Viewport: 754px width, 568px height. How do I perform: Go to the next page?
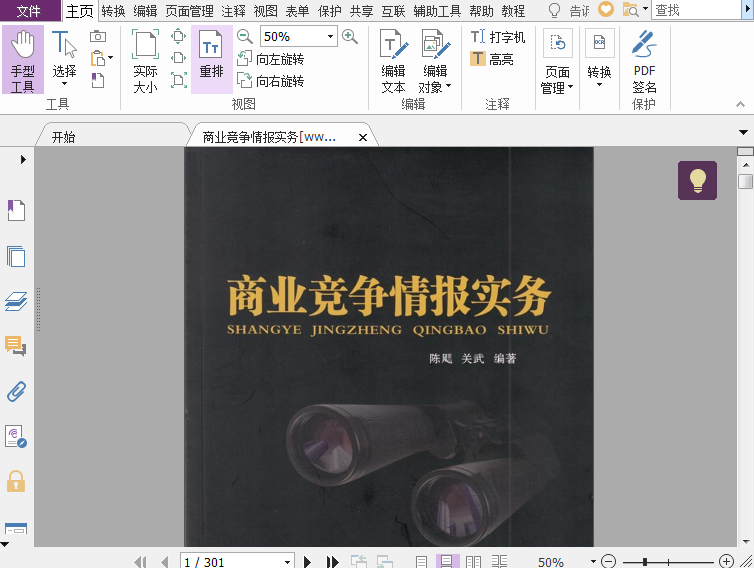tap(307, 562)
